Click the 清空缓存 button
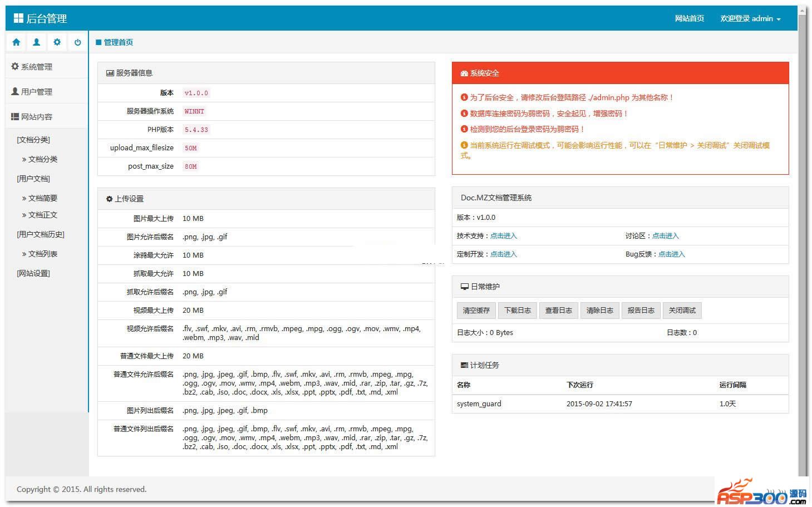This screenshot has height=507, width=812. coord(476,311)
